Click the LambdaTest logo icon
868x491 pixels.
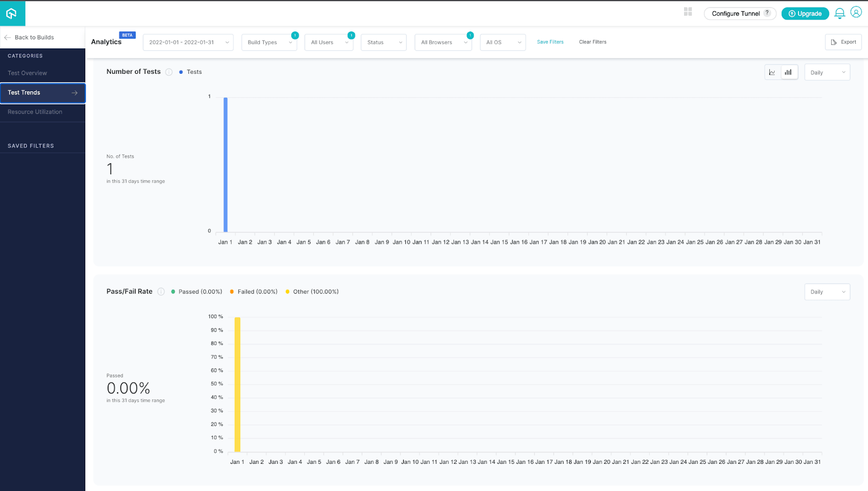click(x=12, y=14)
